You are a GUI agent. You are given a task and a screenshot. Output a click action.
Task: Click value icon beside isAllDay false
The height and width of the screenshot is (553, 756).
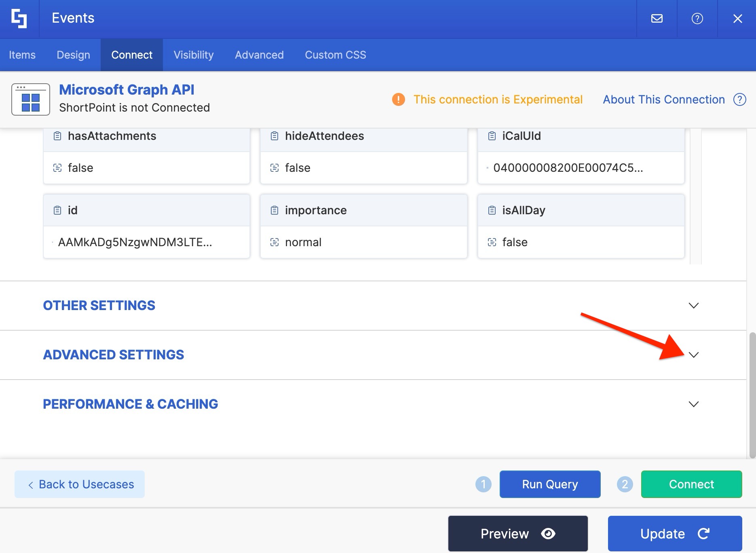(492, 242)
